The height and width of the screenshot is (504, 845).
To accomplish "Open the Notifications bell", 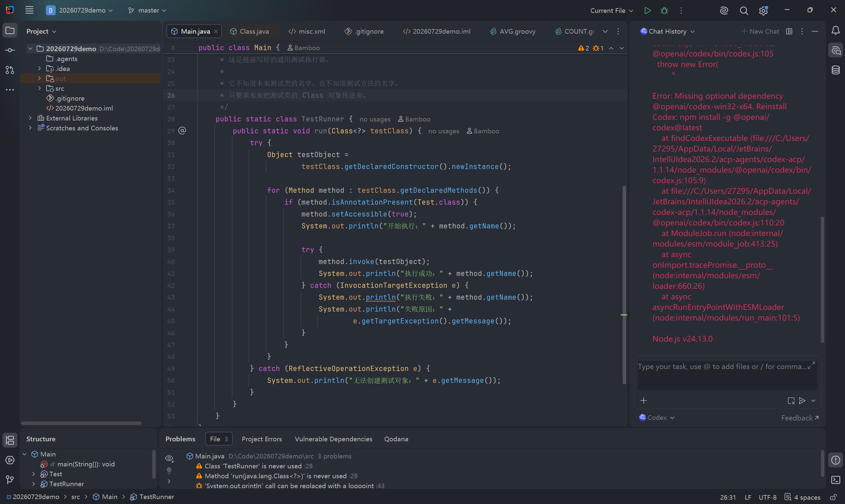I will click(835, 31).
